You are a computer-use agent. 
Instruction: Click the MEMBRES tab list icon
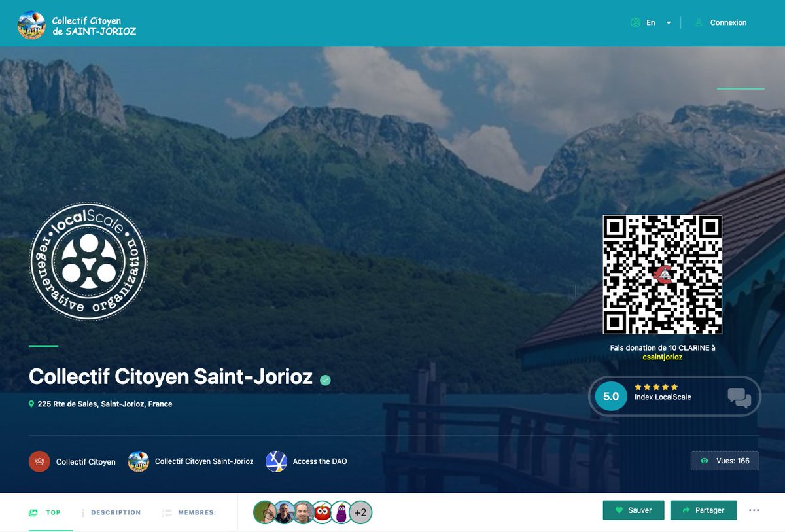click(x=167, y=513)
